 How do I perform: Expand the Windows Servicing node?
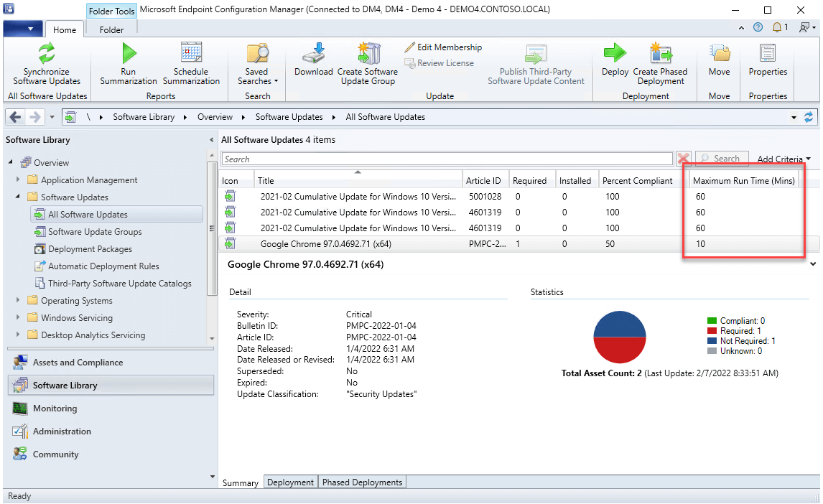click(18, 317)
